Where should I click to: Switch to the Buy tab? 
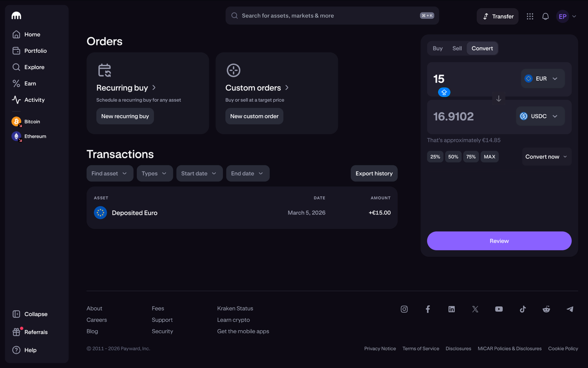(x=438, y=48)
